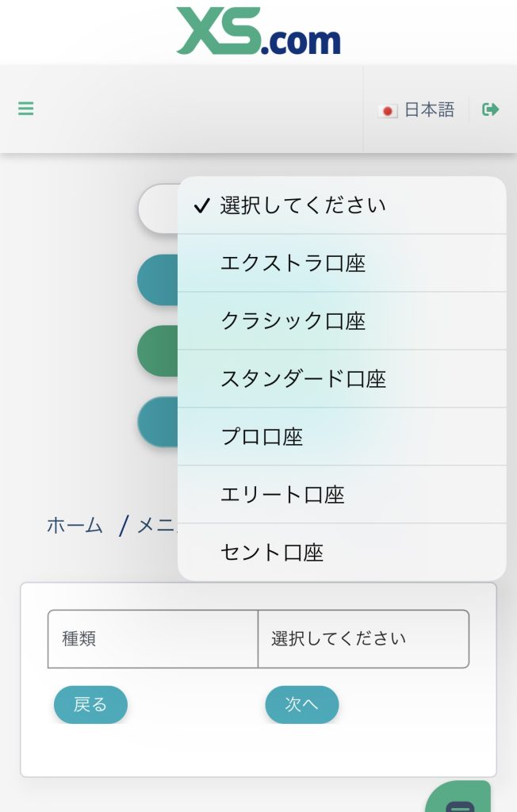Go to ホーム breadcrumb link

pos(75,525)
